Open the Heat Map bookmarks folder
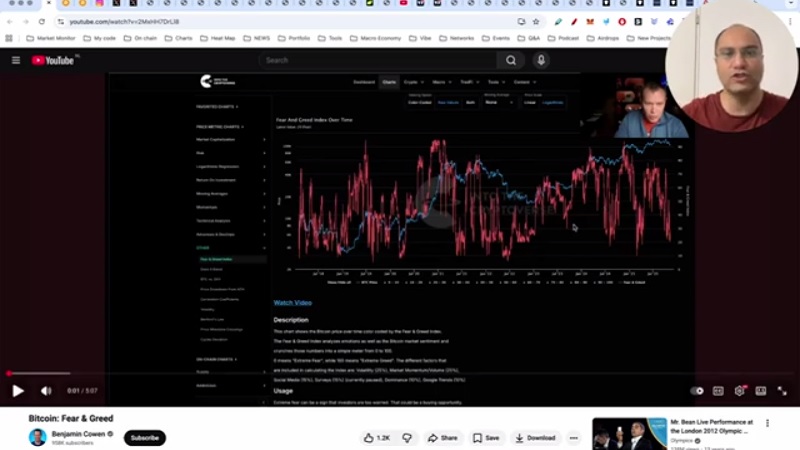 tap(227, 38)
